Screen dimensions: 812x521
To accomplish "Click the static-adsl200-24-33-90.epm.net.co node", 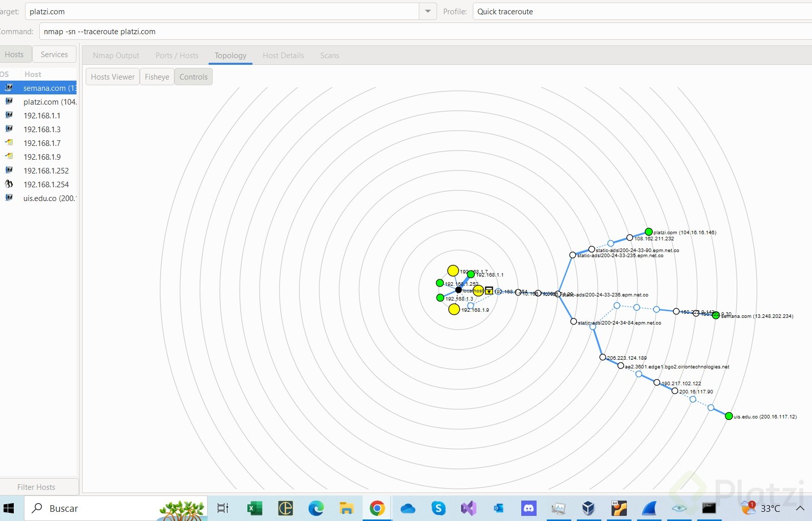I will [592, 250].
